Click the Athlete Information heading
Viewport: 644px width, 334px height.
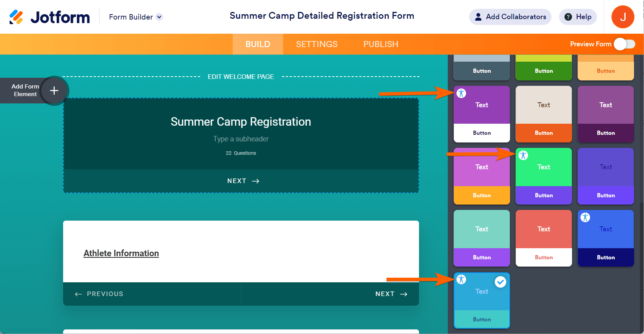[121, 253]
